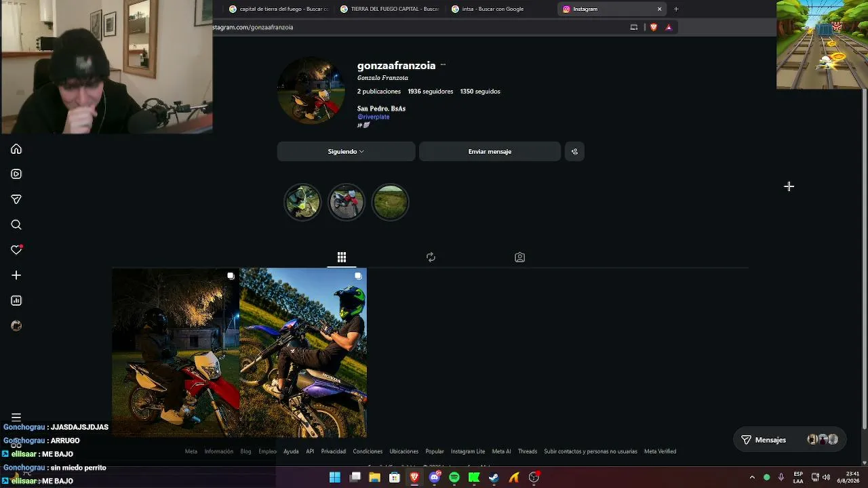Click the browser address bar URL
Screen dimensions: 868x488
coord(253,27)
